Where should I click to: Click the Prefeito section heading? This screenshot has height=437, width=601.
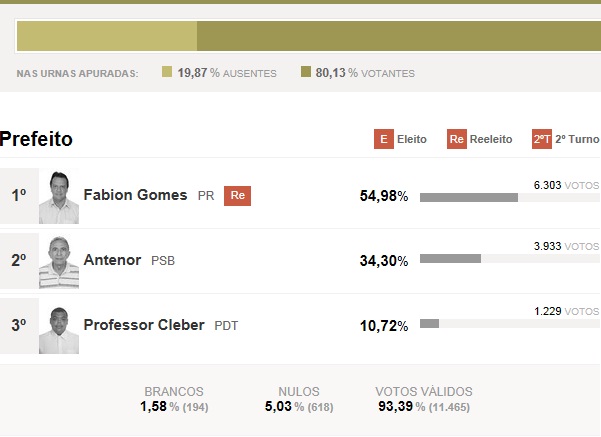[x=37, y=139]
